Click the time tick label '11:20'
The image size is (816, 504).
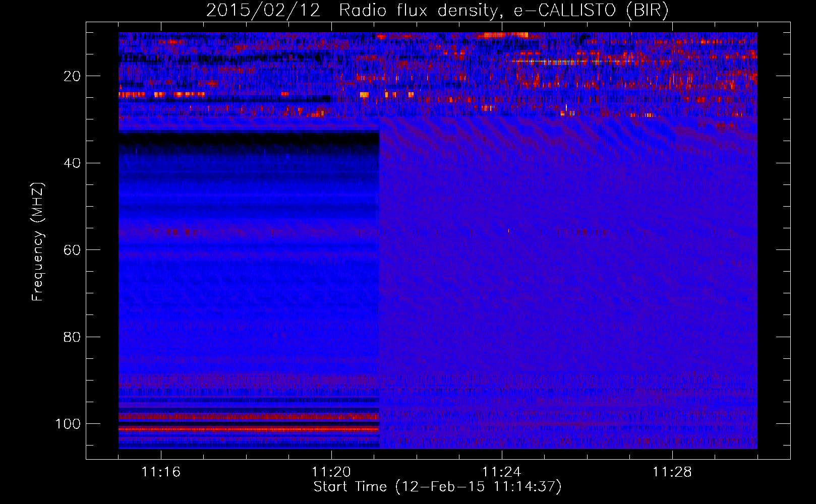(x=331, y=472)
